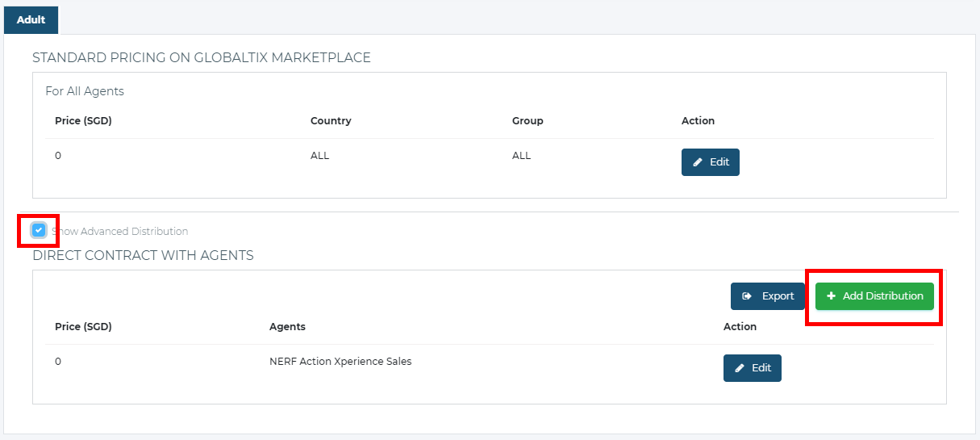The image size is (980, 440).
Task: Click the green Add Distribution button
Action: coord(874,296)
